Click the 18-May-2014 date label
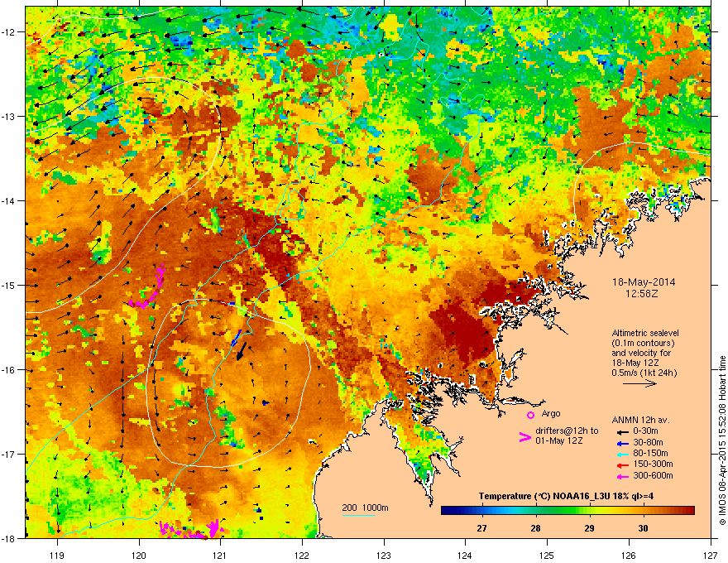The image size is (728, 563). (644, 282)
